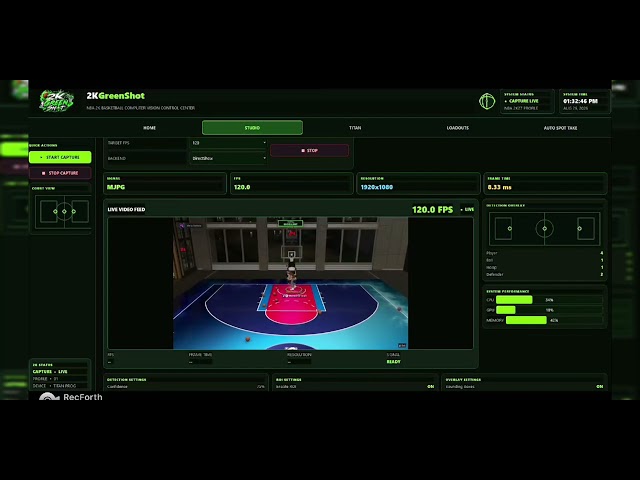Click the 120.0 FPS stat card value
This screenshot has width=640, height=480.
tap(242, 187)
